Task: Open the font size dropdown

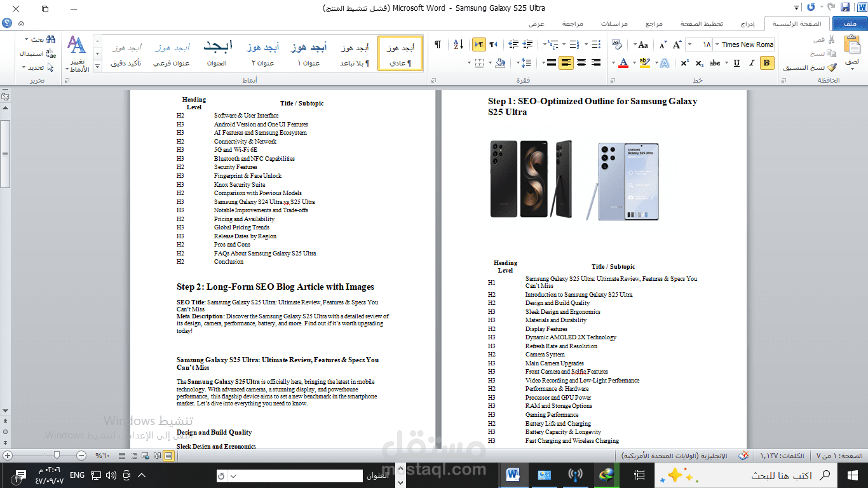Action: click(x=691, y=44)
